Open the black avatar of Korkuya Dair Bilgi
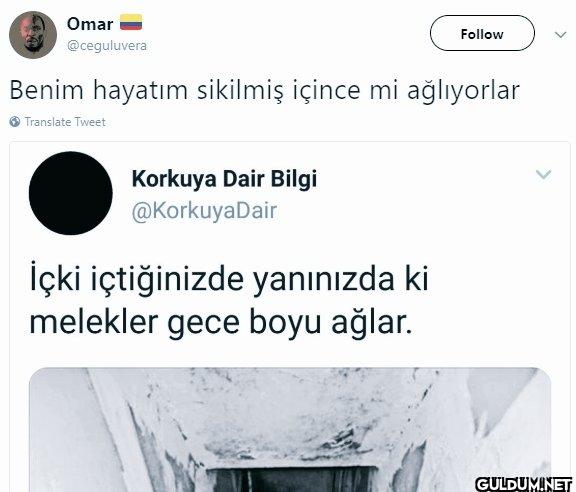The width and height of the screenshot is (576, 492). pyautogui.click(x=71, y=193)
